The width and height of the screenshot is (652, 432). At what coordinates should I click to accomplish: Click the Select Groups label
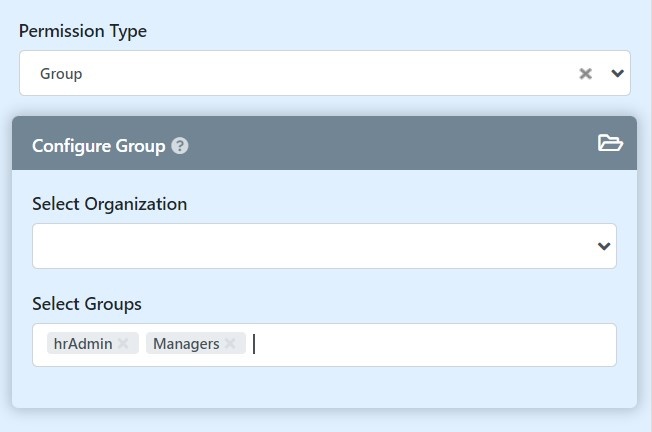(x=87, y=303)
